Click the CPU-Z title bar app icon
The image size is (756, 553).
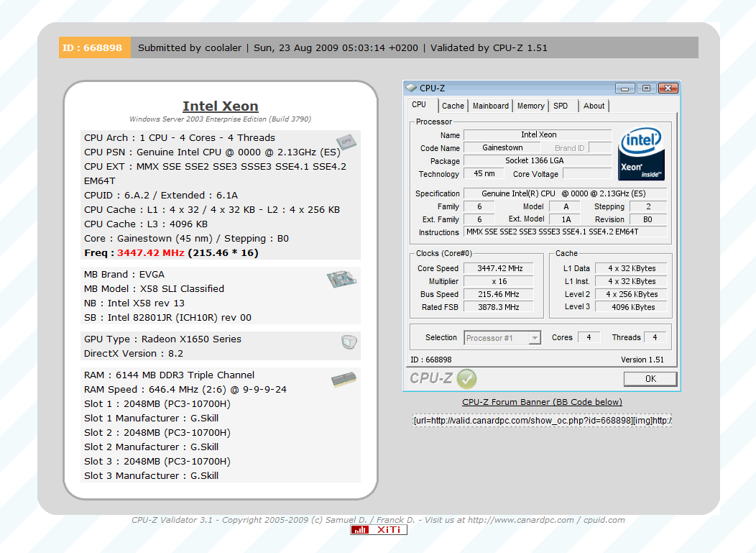click(411, 88)
